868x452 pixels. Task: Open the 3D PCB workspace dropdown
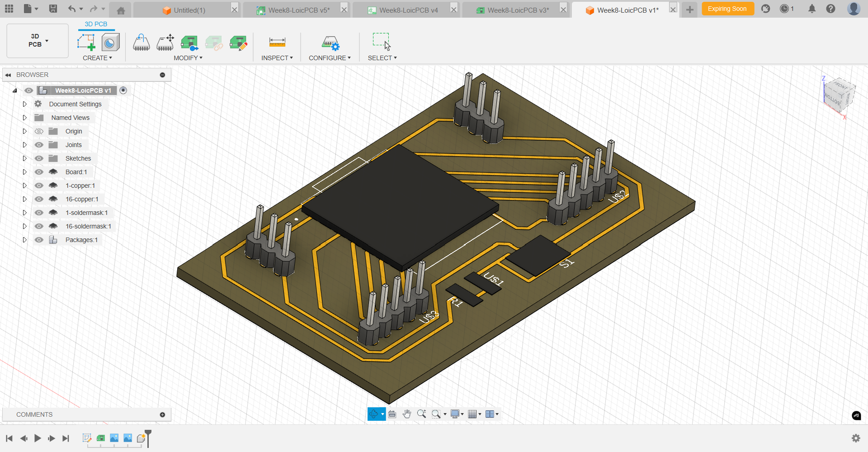coord(38,41)
